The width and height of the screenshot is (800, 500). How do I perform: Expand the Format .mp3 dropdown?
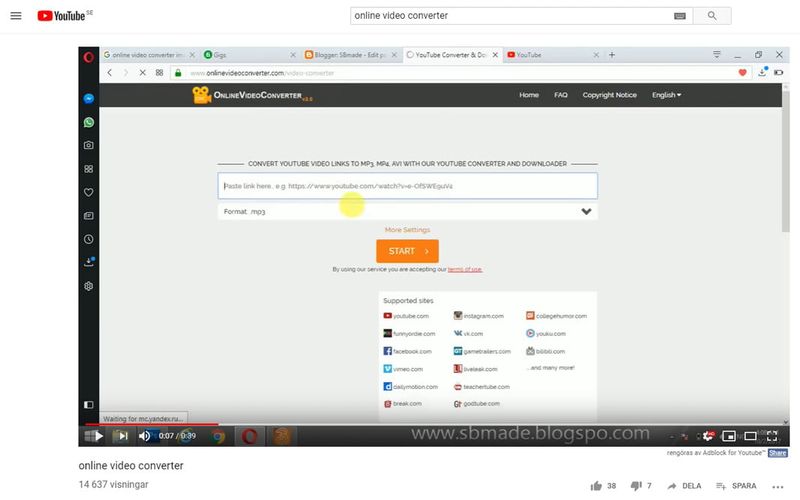click(x=408, y=211)
